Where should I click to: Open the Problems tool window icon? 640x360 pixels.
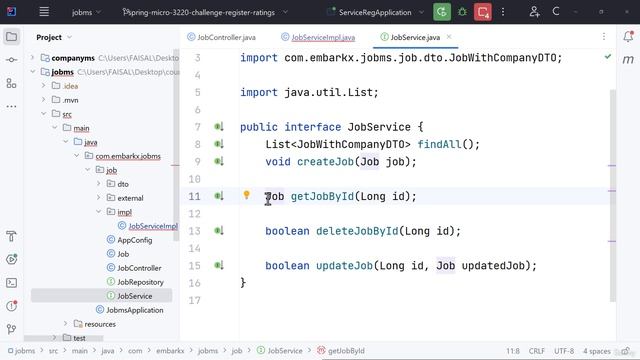11,306
